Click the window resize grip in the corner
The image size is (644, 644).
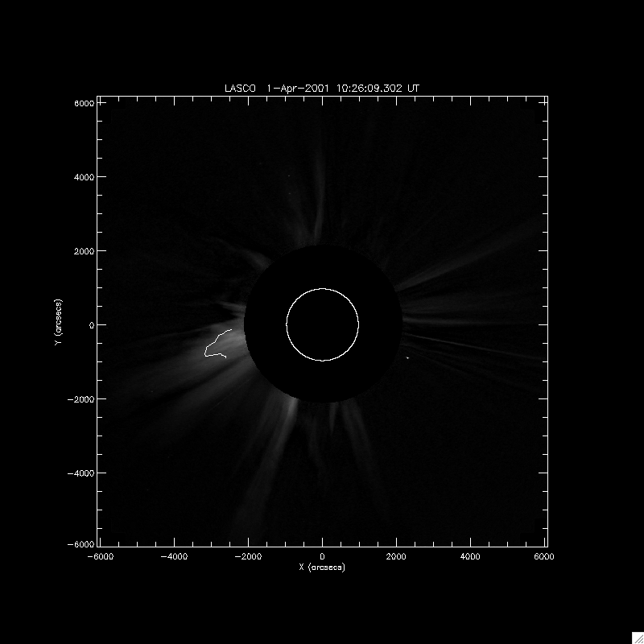(637, 637)
